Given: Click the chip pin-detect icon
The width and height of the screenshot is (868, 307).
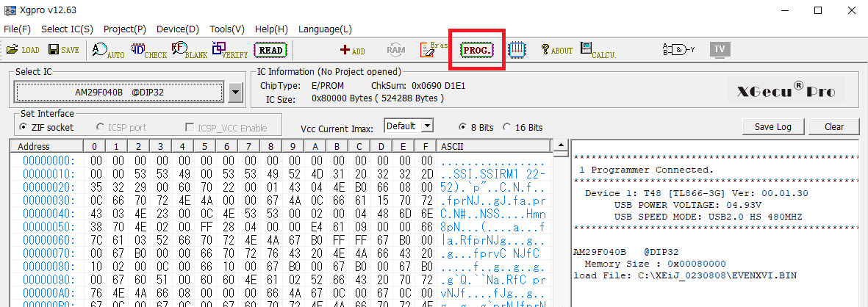Looking at the screenshot, I should [x=517, y=50].
